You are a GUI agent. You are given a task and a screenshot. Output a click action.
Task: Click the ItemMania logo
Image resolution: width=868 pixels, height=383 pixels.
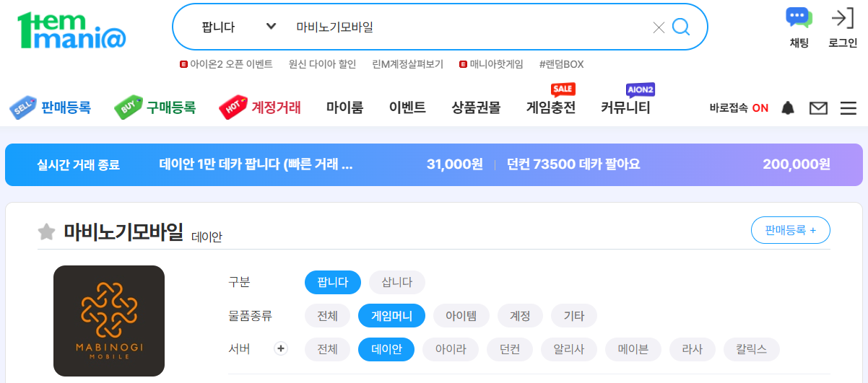[71, 30]
